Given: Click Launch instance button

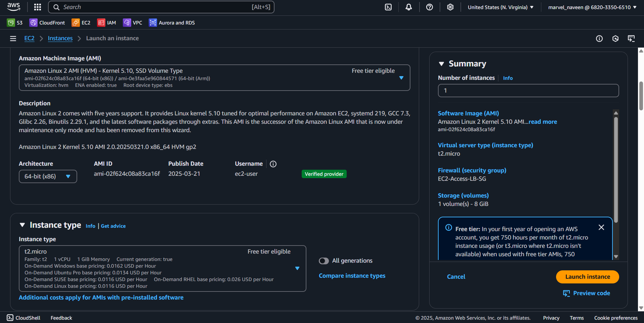Looking at the screenshot, I should (587, 277).
